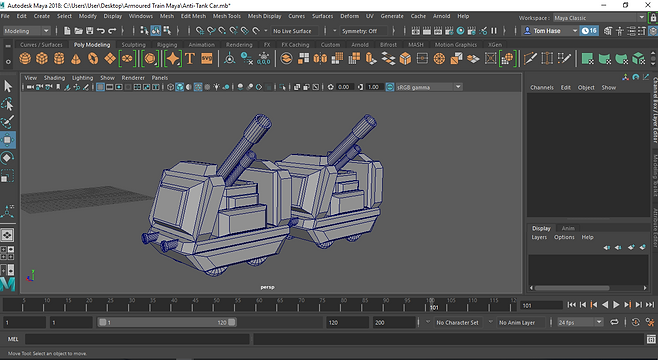Screen dimensions: 658x360
Task: Click the save scene icon
Action: click(90, 31)
